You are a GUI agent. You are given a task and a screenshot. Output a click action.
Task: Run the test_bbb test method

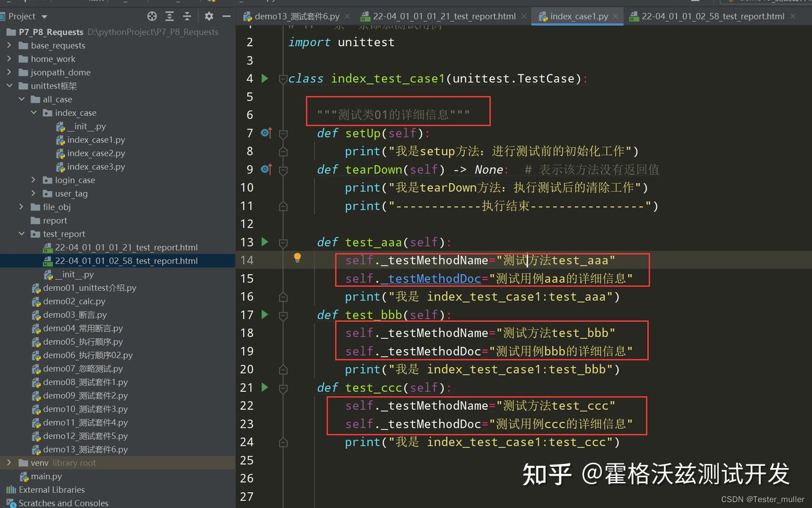[x=264, y=315]
